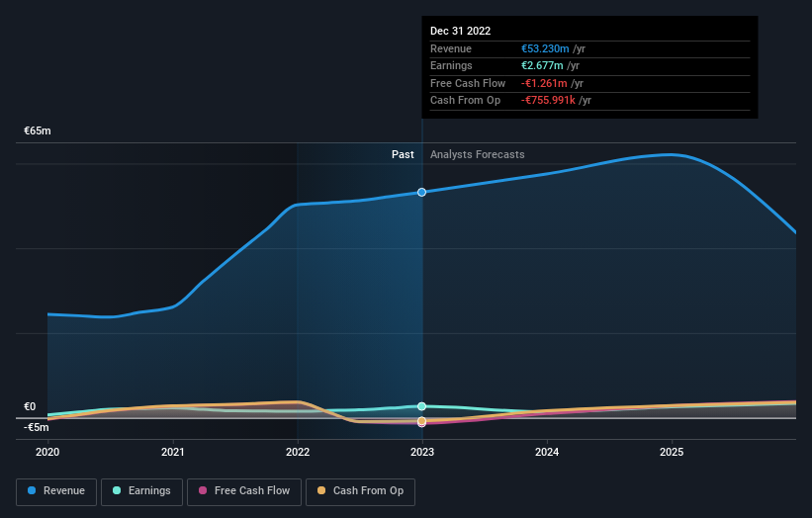Click the Past label
812x518 pixels.
coord(403,154)
